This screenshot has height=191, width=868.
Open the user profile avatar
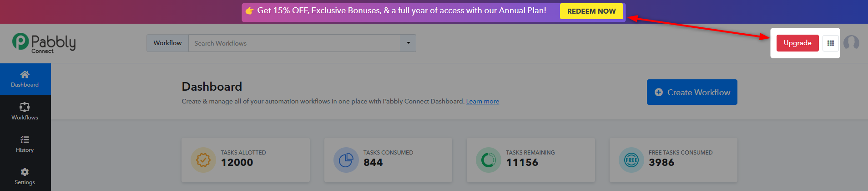coord(851,43)
